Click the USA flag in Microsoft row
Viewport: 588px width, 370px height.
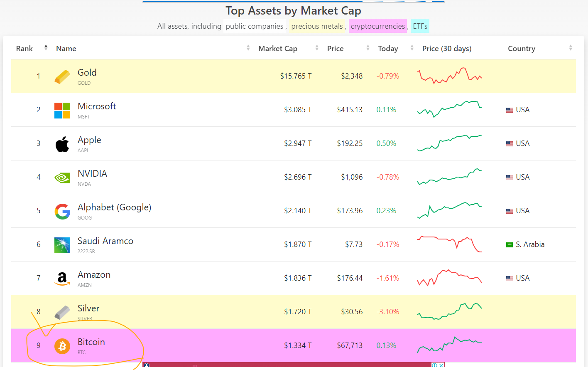point(510,110)
